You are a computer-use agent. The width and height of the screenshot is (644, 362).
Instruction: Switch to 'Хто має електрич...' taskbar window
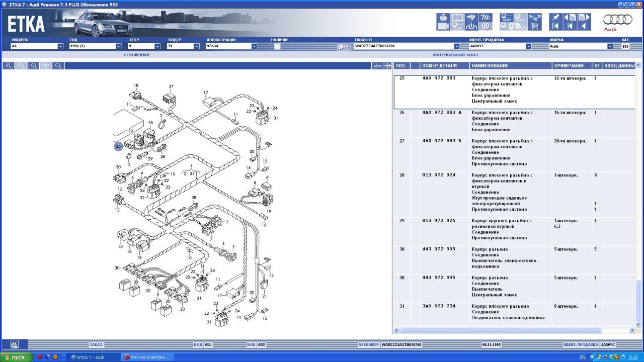coord(148,357)
